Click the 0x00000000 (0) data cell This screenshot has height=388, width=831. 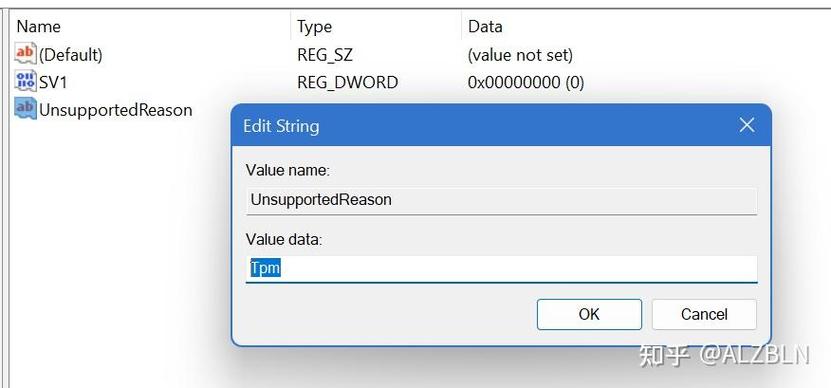pos(526,82)
